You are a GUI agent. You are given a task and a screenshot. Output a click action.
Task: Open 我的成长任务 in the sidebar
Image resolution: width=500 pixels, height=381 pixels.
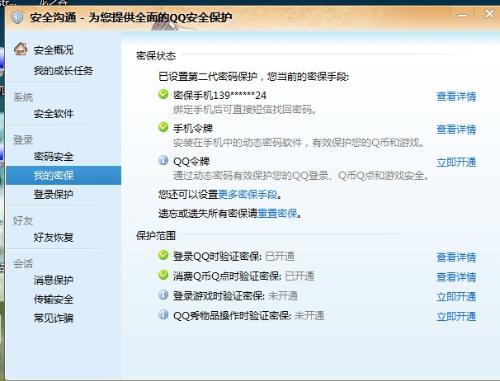pyautogui.click(x=63, y=71)
